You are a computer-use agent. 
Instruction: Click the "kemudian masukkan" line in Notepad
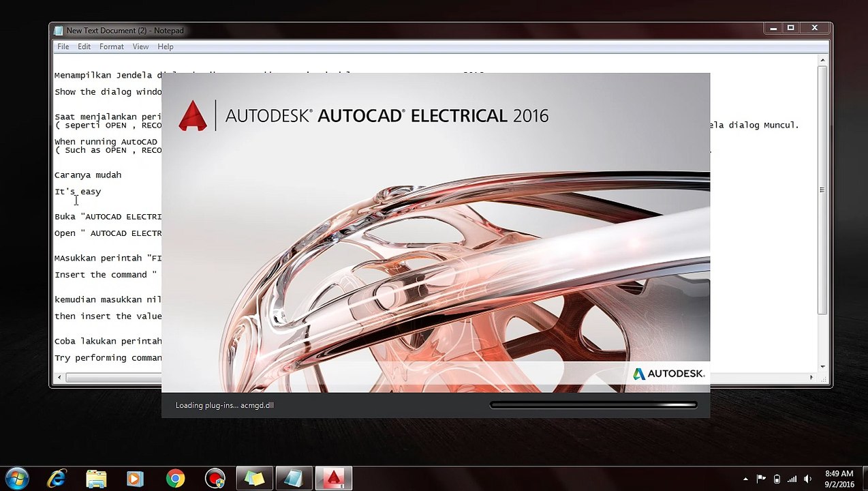coord(108,299)
